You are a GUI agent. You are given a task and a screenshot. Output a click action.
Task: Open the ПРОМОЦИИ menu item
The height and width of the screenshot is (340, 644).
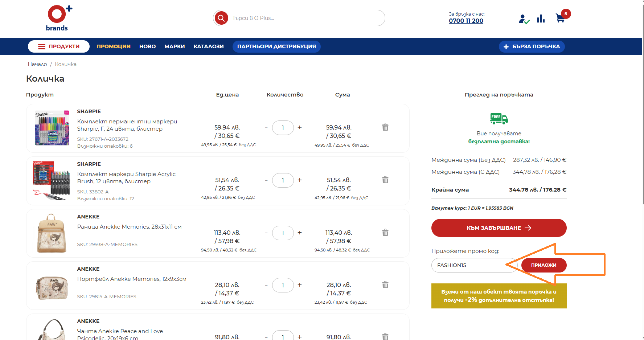(x=114, y=46)
